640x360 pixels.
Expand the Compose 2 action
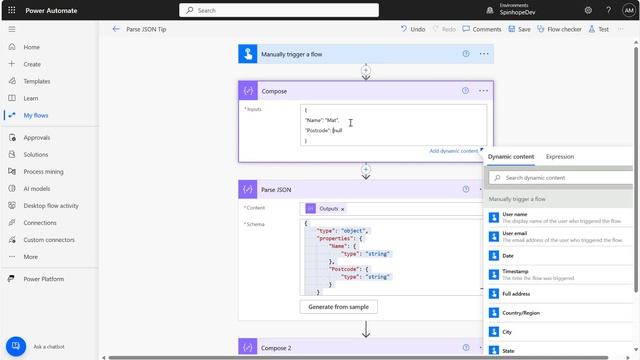[x=360, y=348]
